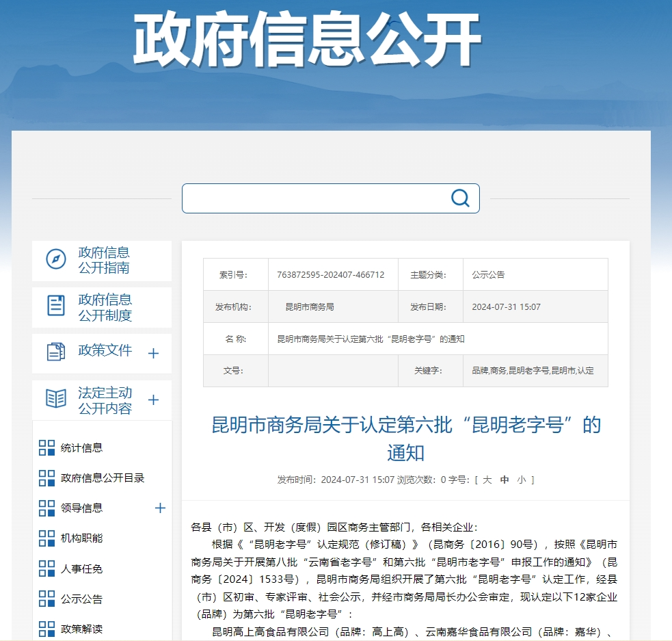672x641 pixels.
Task: Open the 机构职能 link
Action: pyautogui.click(x=82, y=538)
